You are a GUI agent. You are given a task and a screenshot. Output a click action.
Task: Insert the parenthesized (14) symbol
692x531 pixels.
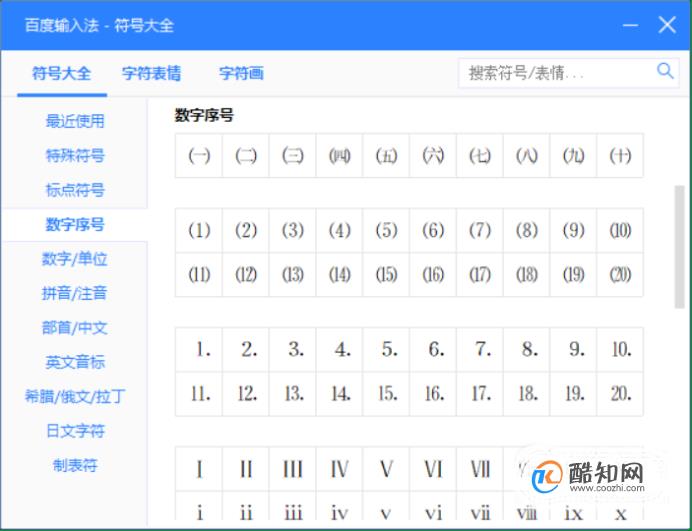click(339, 275)
